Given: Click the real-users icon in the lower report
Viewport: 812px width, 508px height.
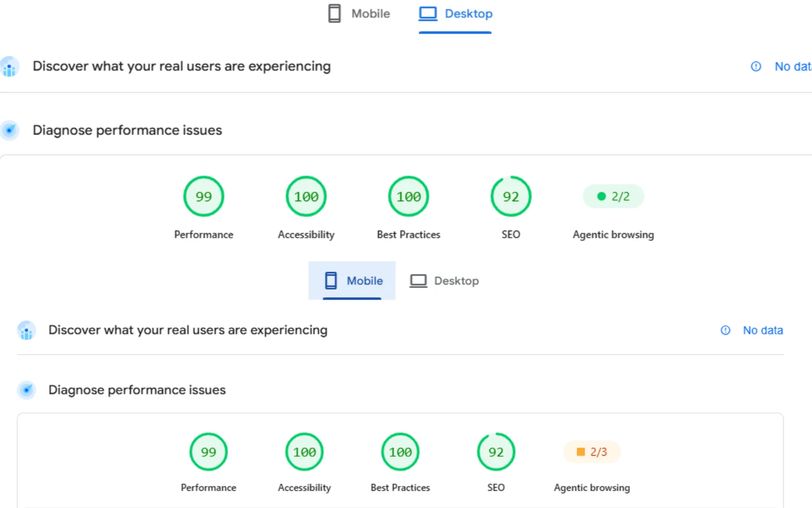Looking at the screenshot, I should (x=26, y=330).
